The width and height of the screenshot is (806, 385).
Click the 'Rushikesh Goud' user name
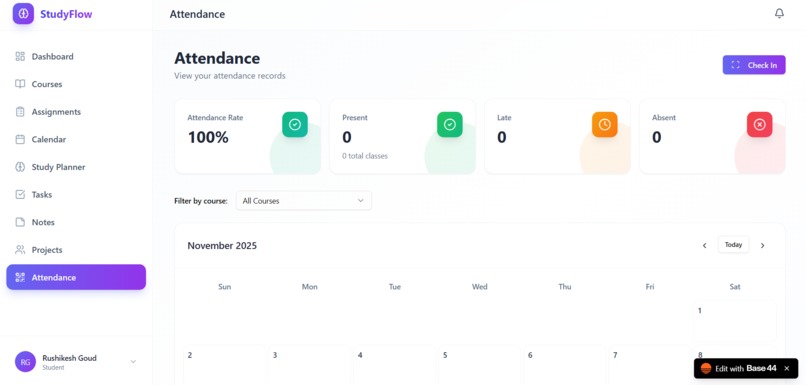tap(69, 358)
